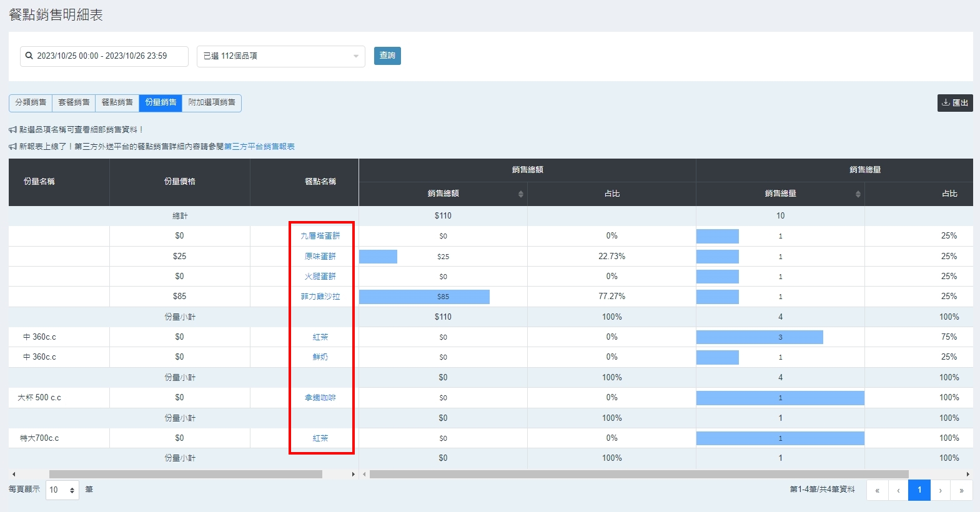Sort by the 銷售總額 column sort icon
This screenshot has height=512, width=980.
(x=520, y=194)
